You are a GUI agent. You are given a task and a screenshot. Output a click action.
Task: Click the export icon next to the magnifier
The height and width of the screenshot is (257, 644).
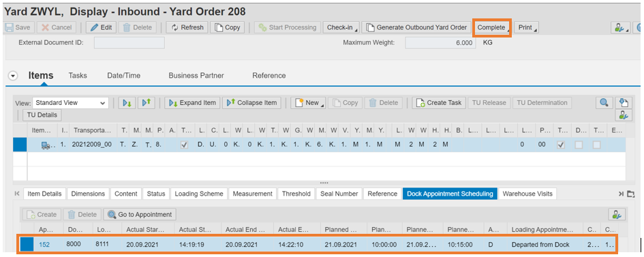624,103
